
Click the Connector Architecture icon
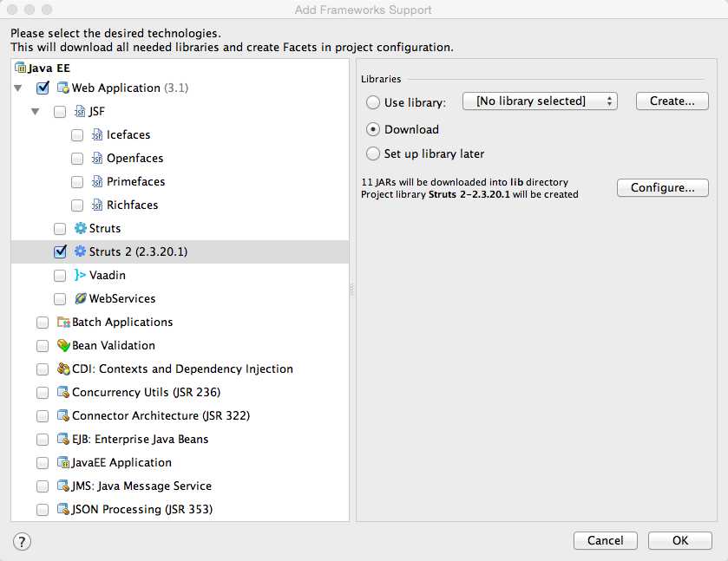tap(63, 415)
